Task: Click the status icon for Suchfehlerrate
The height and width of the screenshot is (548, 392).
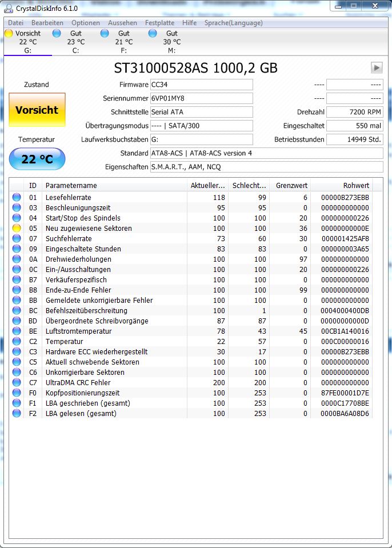Action: click(17, 238)
